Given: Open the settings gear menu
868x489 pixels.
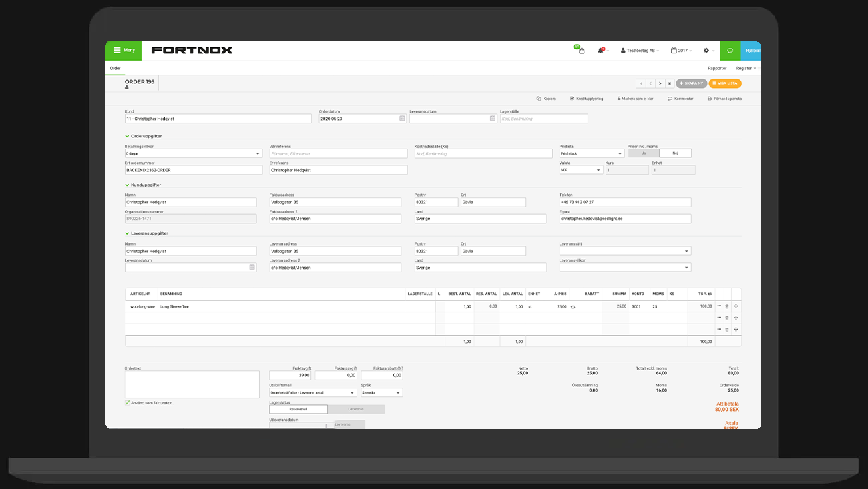Looking at the screenshot, I should click(706, 51).
